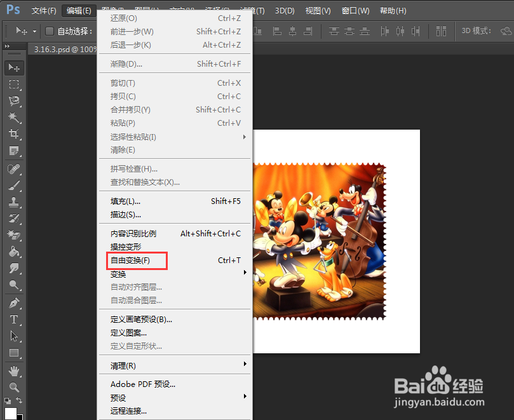The image size is (514, 420).
Task: Select the Path Selection tool
Action: (14, 336)
